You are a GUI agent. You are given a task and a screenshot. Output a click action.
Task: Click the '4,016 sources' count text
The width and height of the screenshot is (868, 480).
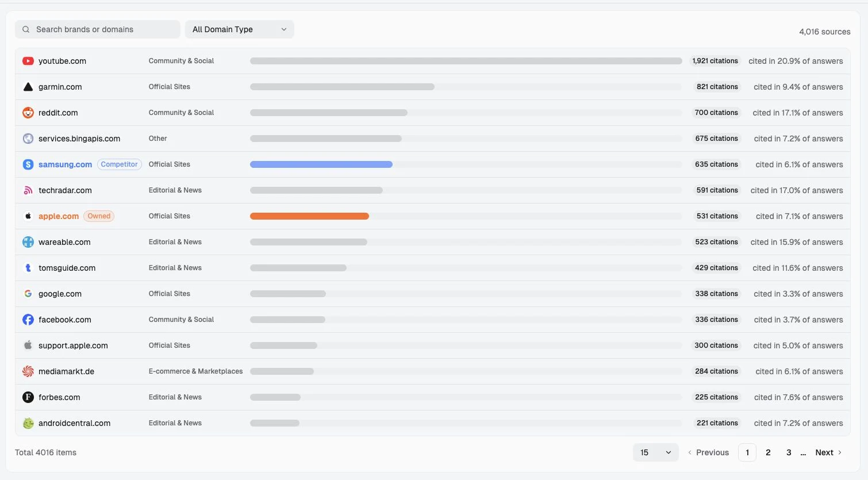pyautogui.click(x=824, y=32)
